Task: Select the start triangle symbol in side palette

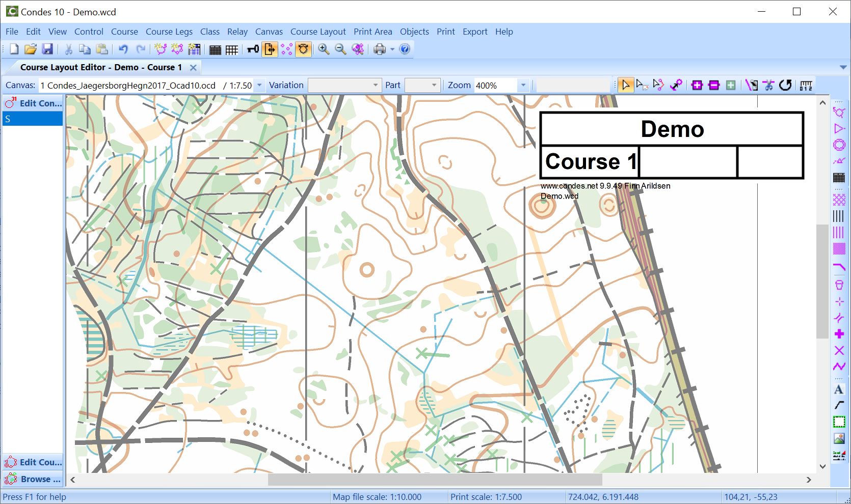Action: click(x=839, y=128)
